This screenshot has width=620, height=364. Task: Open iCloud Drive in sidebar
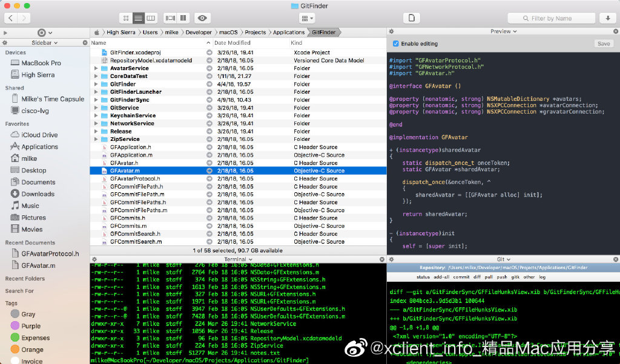(x=39, y=135)
